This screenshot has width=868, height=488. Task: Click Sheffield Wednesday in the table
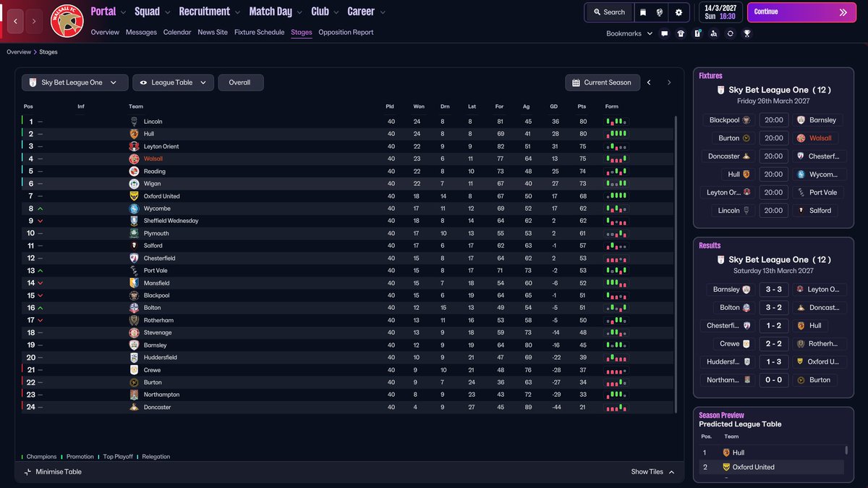[x=171, y=221]
